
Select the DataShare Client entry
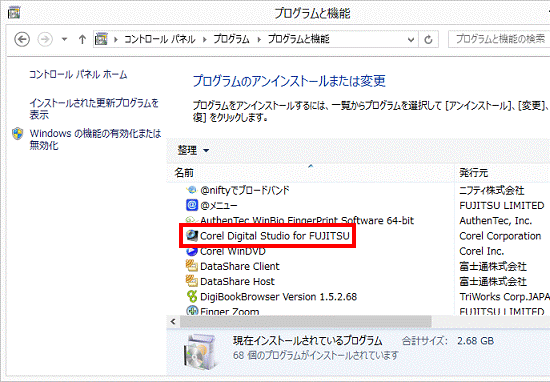[240, 266]
